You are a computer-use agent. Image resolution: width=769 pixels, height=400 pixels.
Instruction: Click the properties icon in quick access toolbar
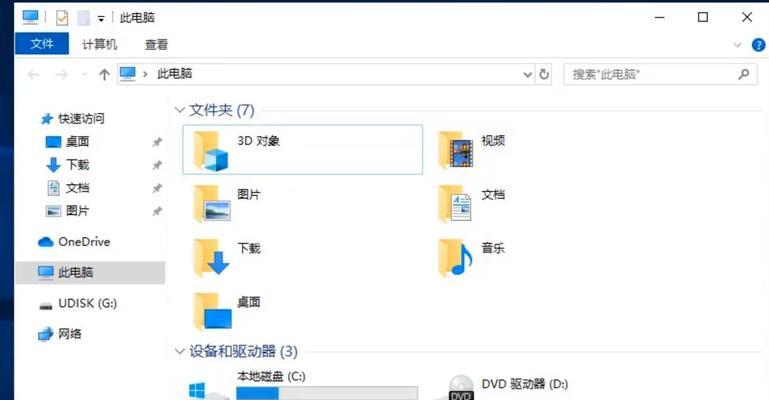pos(62,18)
